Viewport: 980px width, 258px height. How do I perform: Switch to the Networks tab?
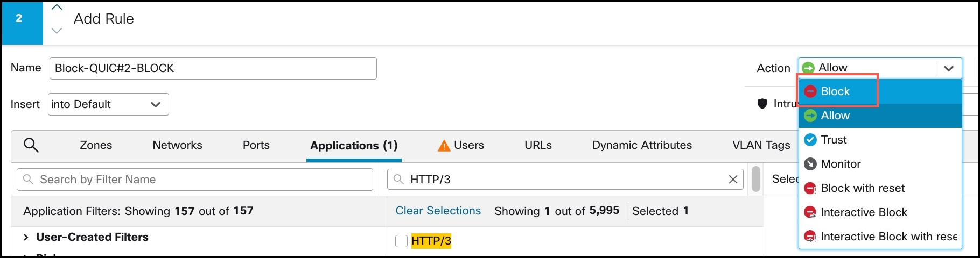177,145
